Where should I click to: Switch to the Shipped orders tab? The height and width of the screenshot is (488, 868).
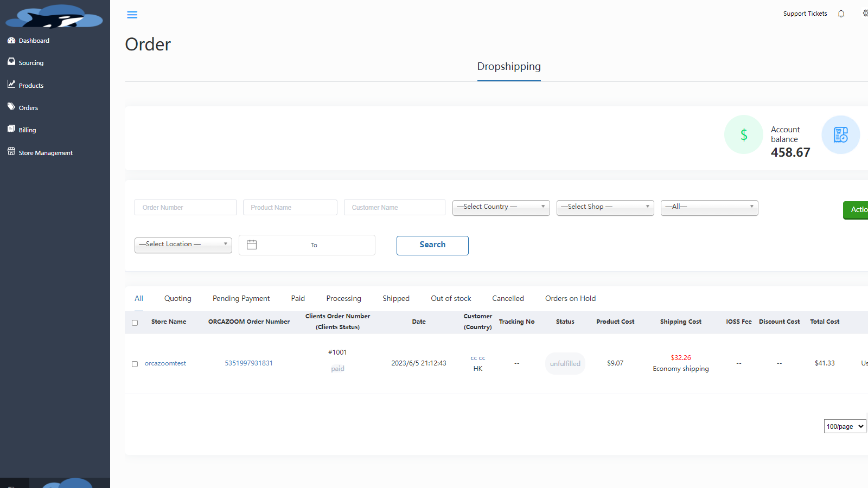point(396,298)
